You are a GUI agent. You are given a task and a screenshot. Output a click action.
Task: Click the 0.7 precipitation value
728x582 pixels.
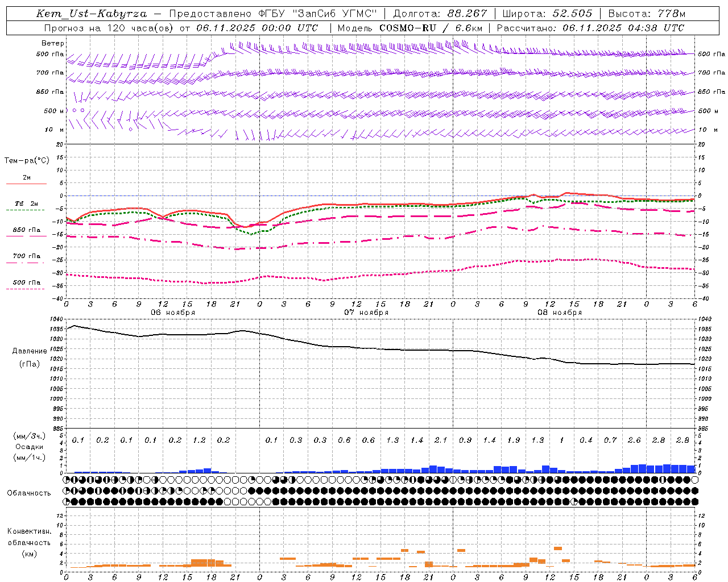610,440
